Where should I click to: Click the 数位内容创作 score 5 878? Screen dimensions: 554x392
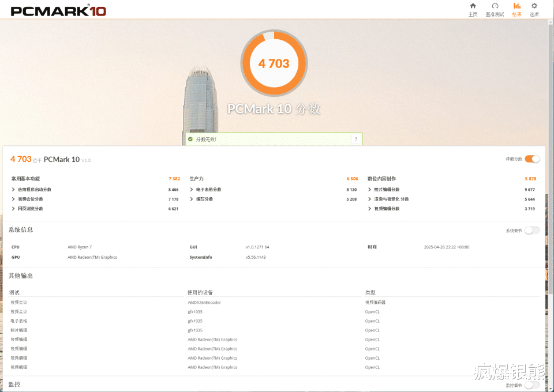pyautogui.click(x=530, y=179)
